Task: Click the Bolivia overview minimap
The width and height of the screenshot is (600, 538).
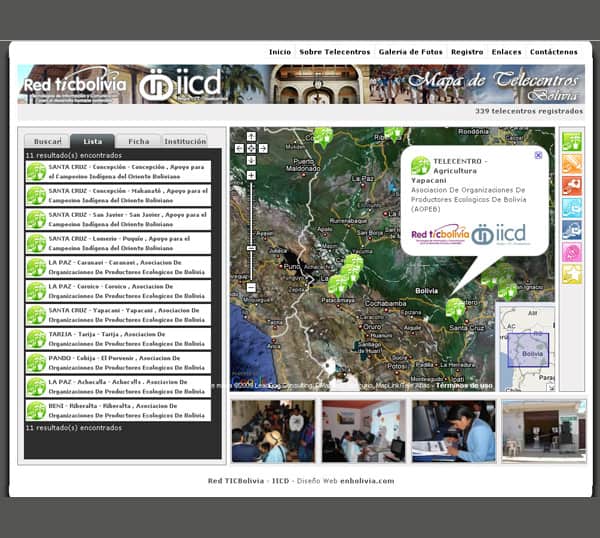Action: tap(526, 349)
